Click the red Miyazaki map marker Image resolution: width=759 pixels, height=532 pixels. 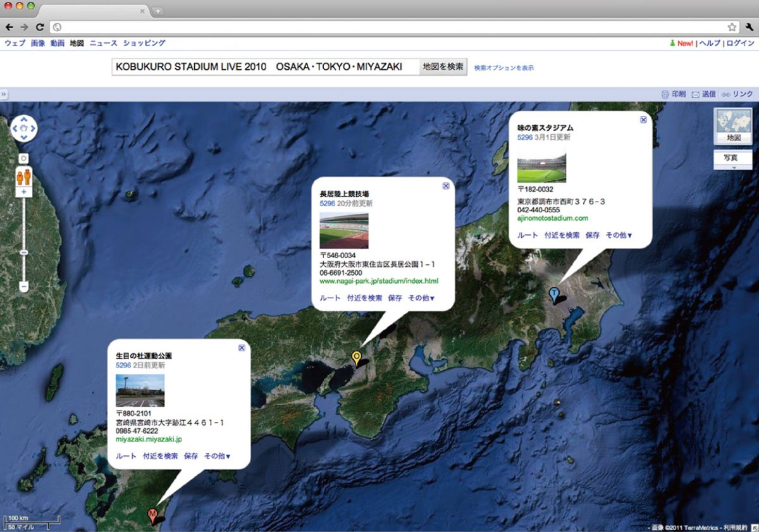click(x=152, y=515)
